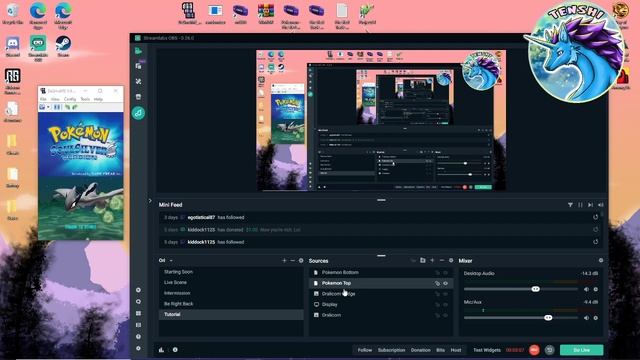
Task: Open Desktop Audio settings gear
Action: (596, 289)
